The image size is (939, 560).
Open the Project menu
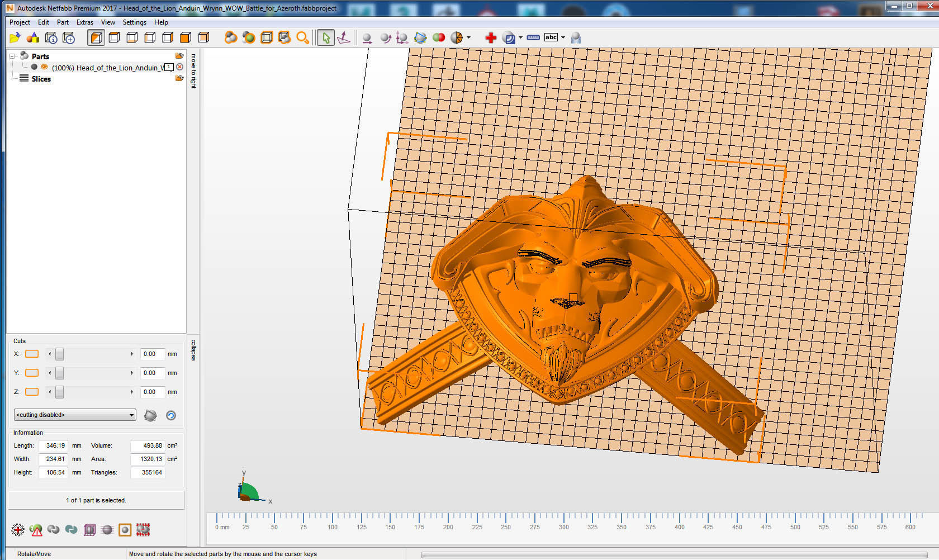click(x=20, y=22)
